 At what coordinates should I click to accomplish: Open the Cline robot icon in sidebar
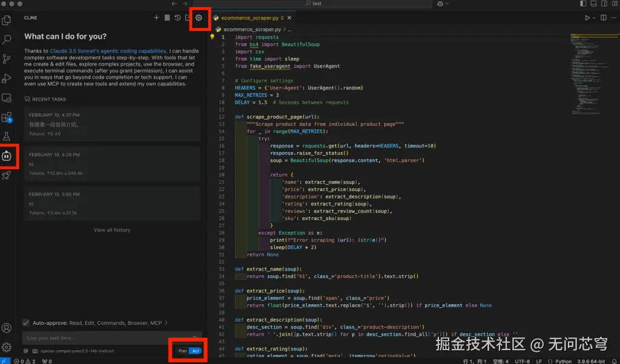click(6, 156)
